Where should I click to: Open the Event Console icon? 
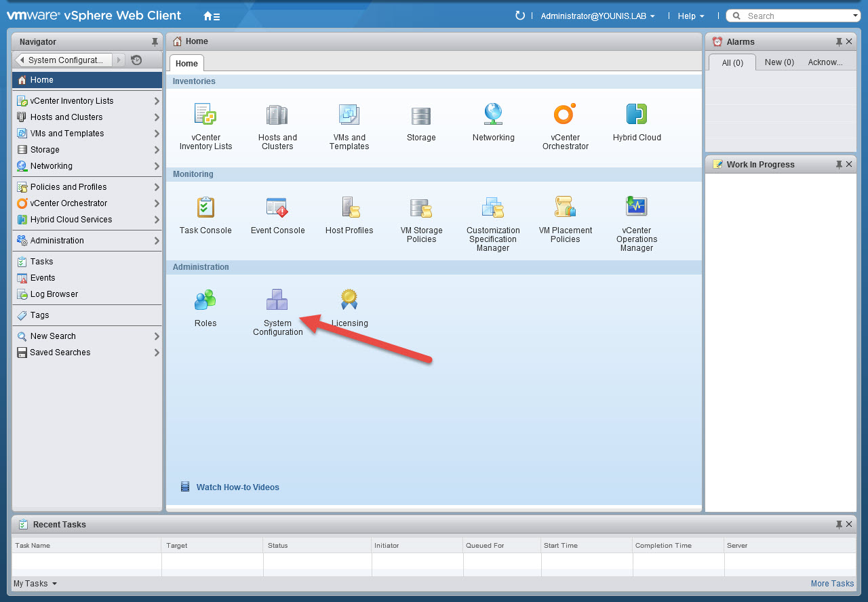pyautogui.click(x=277, y=208)
